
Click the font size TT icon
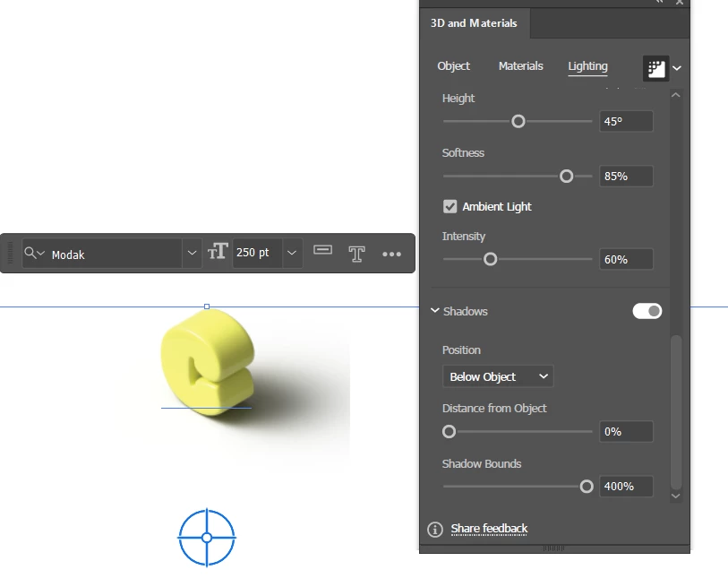[x=218, y=252]
